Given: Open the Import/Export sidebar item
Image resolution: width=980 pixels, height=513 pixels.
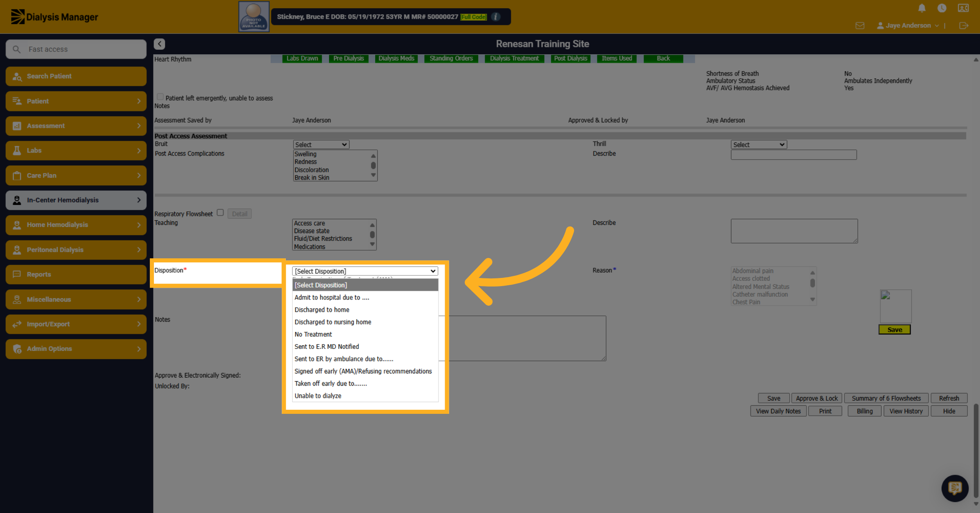Looking at the screenshot, I should [76, 324].
